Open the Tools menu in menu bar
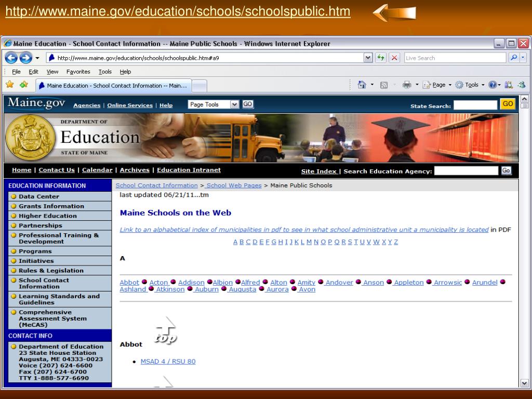 105,72
